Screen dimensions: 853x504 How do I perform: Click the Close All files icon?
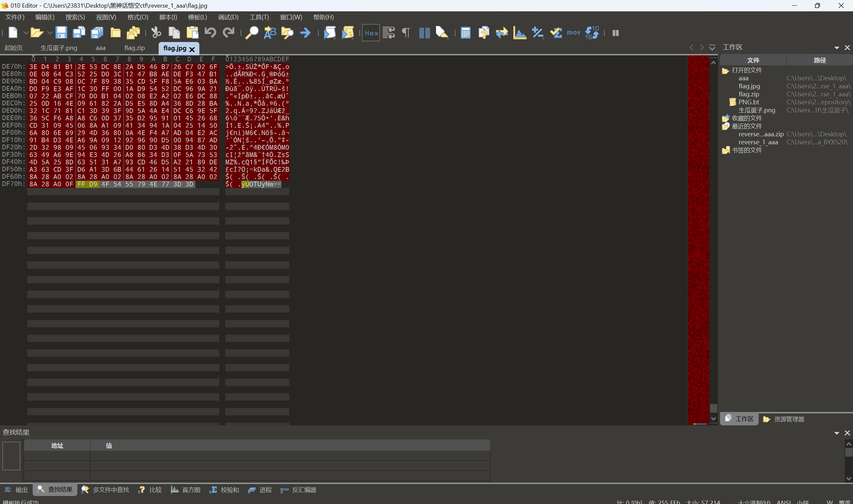coord(133,33)
